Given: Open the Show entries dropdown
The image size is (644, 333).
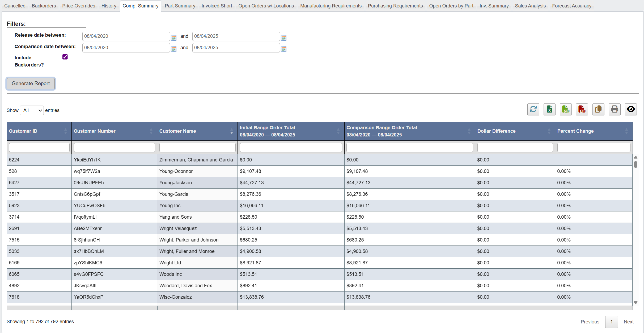Looking at the screenshot, I should point(32,110).
